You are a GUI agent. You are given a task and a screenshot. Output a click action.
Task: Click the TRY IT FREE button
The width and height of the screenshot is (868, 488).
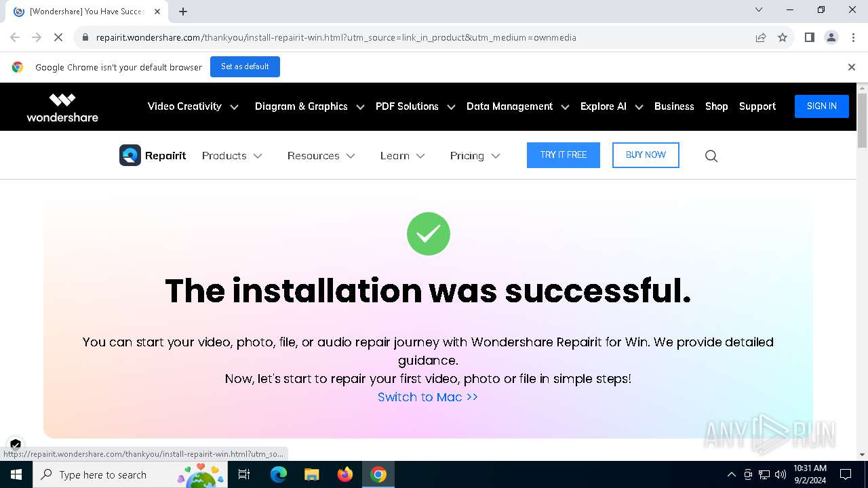(564, 155)
